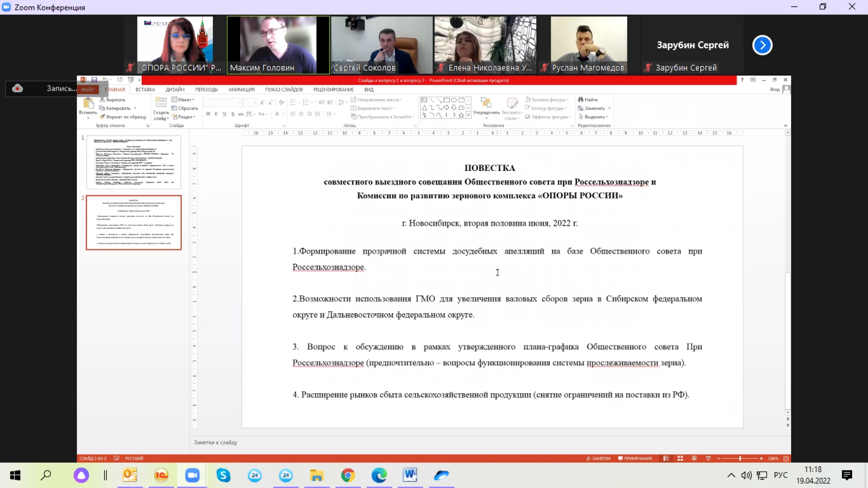Click Fit slide to window icon
Image resolution: width=868 pixels, height=488 pixels.
coord(786,458)
